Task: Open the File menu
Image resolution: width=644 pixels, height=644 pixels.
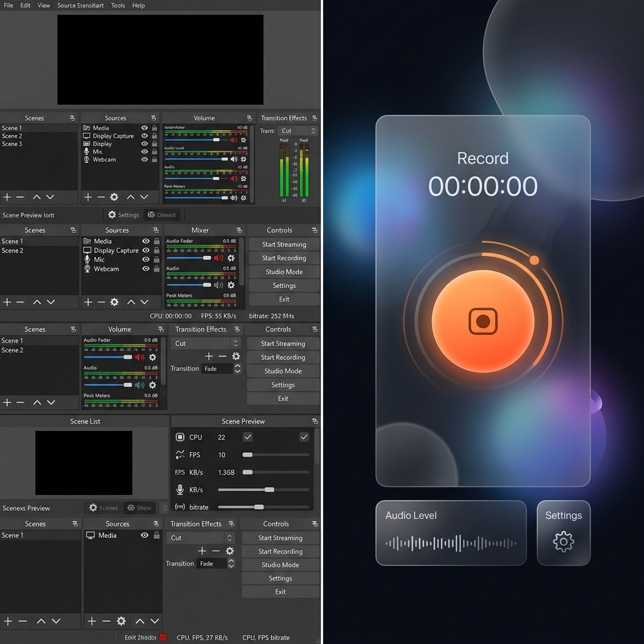Action: tap(8, 5)
